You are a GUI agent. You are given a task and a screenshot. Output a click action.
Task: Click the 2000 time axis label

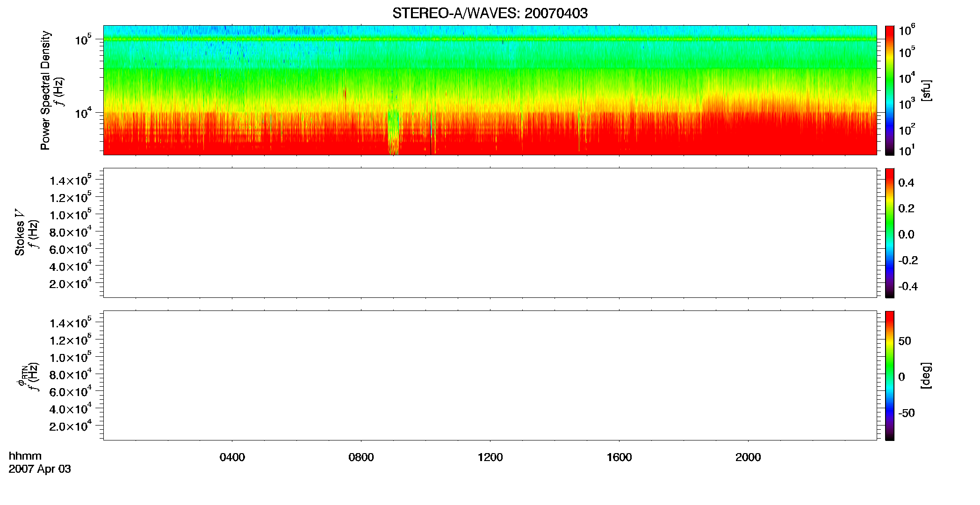tap(748, 457)
